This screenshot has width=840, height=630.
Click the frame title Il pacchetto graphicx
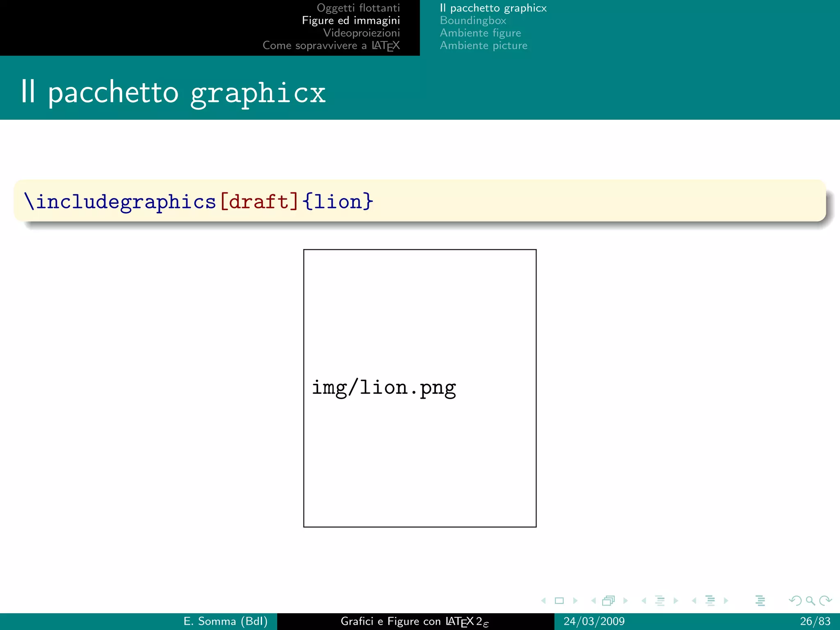(173, 93)
